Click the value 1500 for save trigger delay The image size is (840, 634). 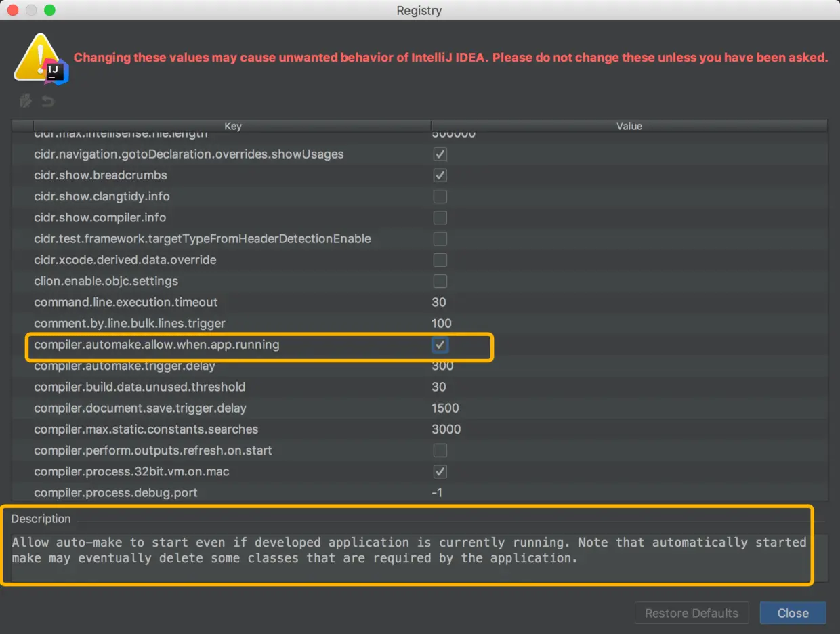(x=445, y=408)
